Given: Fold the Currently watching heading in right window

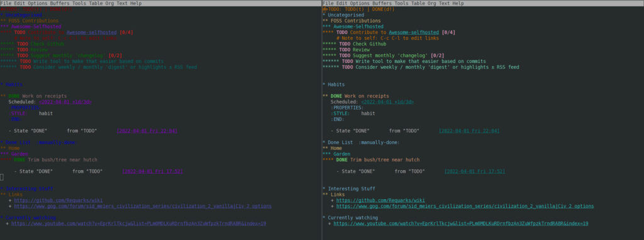Looking at the screenshot, I should (350, 218).
